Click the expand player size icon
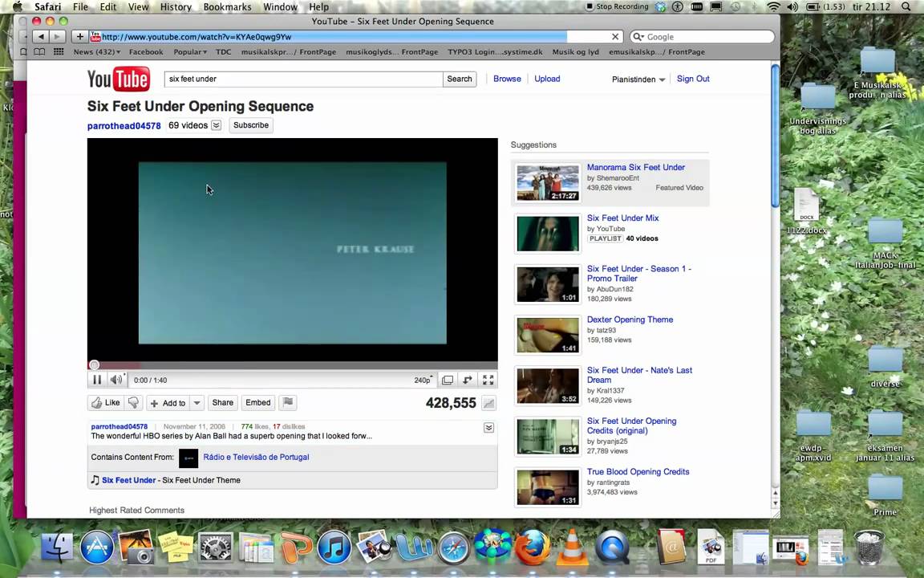 468,380
